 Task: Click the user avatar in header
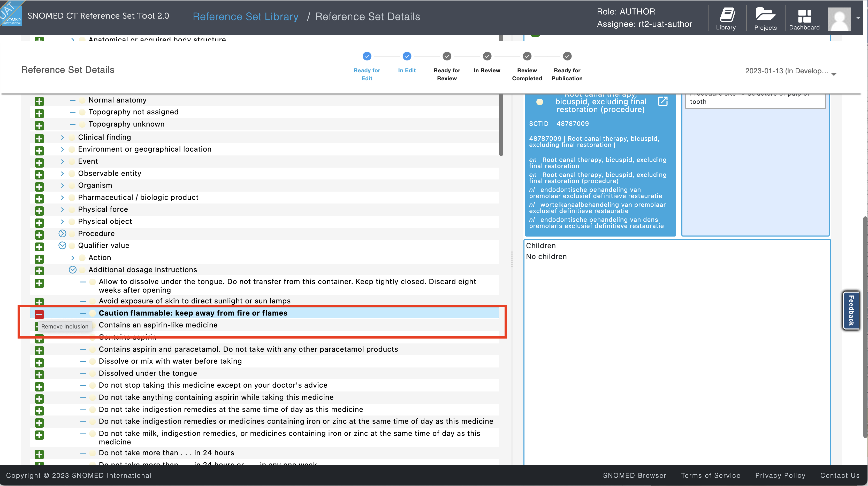[839, 19]
